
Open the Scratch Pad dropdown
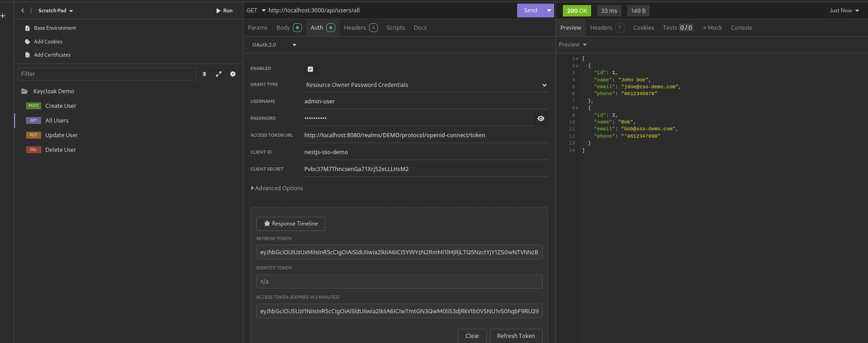click(55, 11)
